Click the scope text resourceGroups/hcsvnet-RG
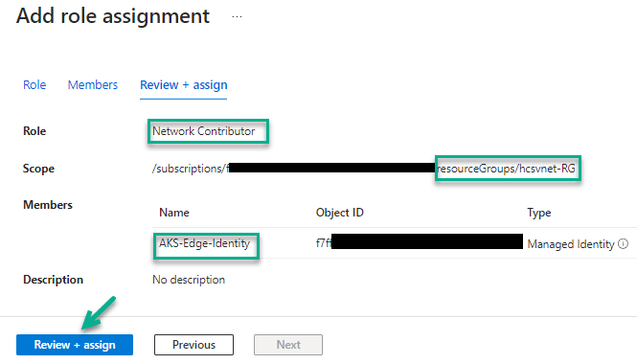This screenshot has height=364, width=637. (507, 169)
